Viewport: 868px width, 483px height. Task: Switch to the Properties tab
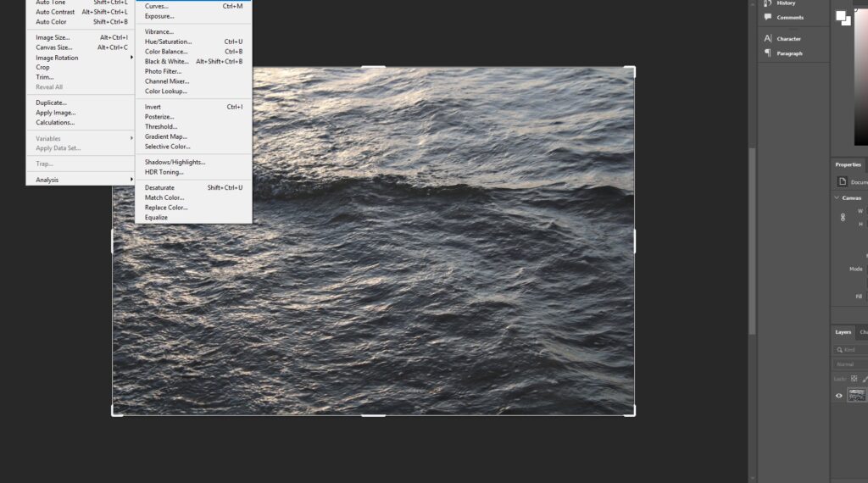848,164
